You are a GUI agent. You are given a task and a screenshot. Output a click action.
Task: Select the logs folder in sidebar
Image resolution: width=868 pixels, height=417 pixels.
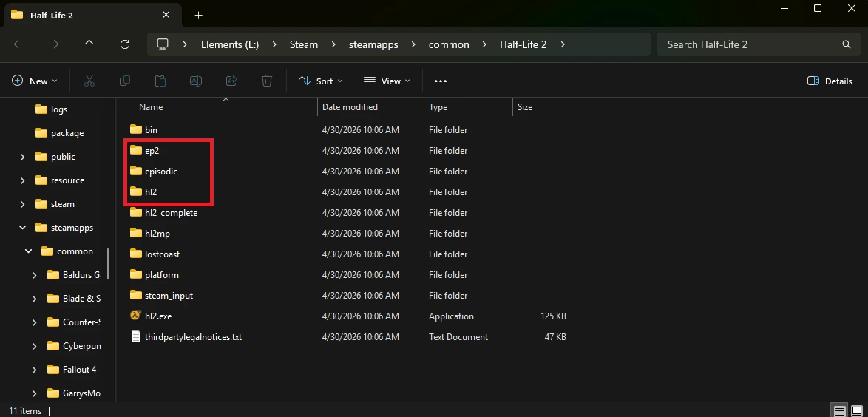point(59,109)
